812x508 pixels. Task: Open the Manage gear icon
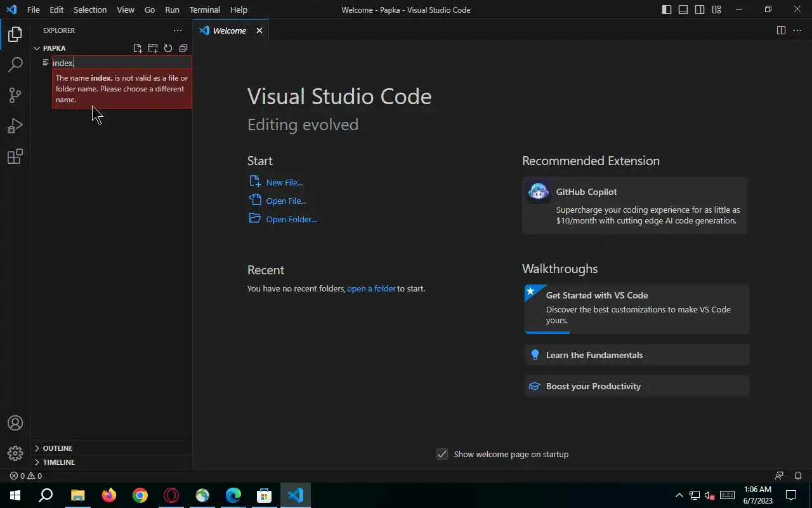(15, 453)
